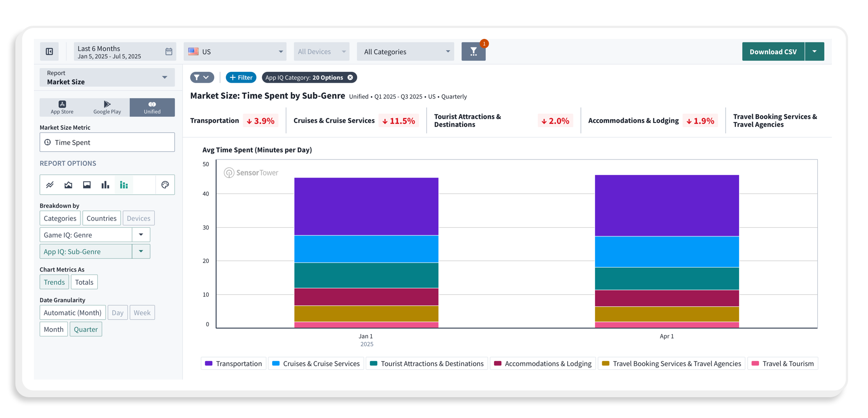Show chart metrics as Totals
This screenshot has width=868, height=418.
tap(84, 282)
